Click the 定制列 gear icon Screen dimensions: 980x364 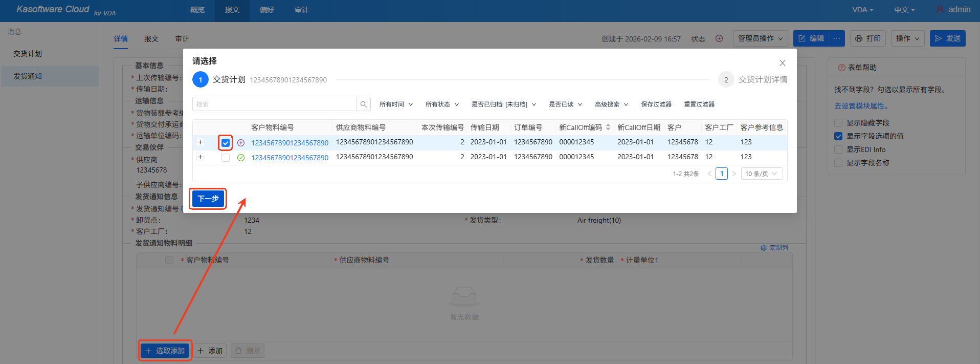[764, 248]
